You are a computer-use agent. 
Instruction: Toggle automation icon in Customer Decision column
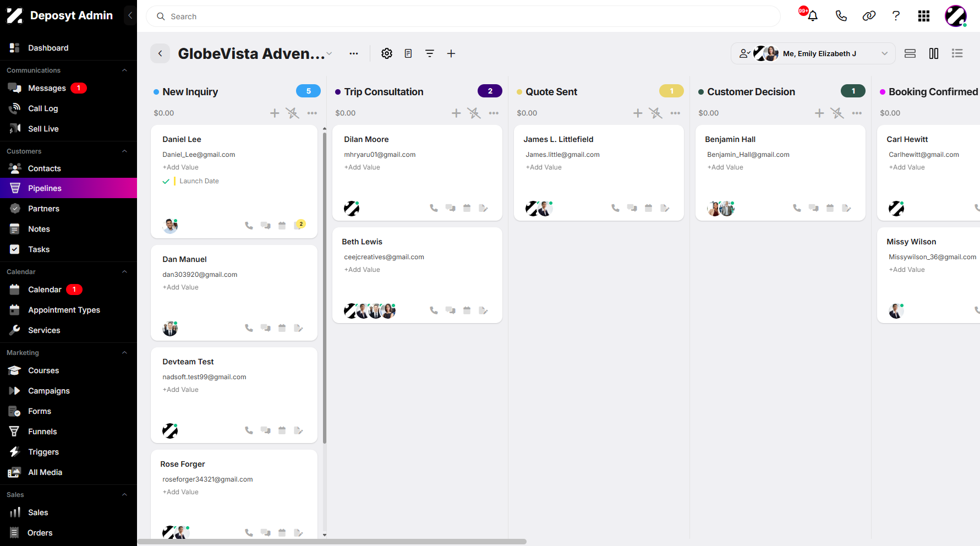[x=837, y=113]
